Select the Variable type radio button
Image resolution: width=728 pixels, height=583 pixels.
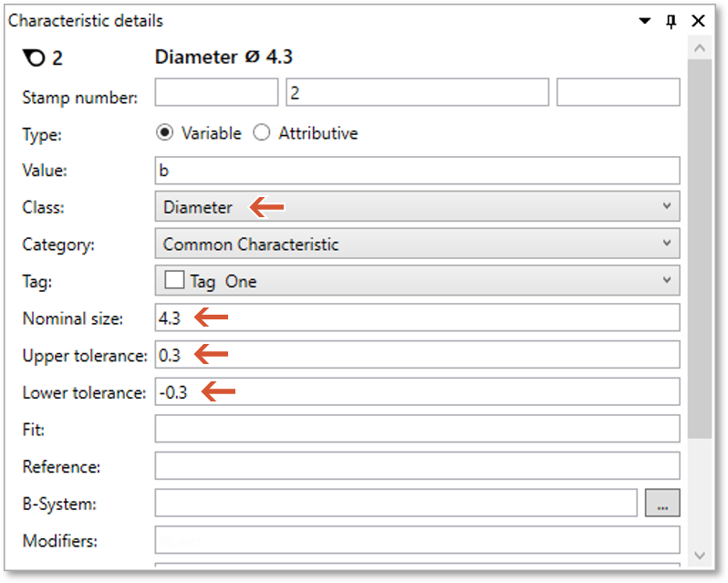pyautogui.click(x=164, y=133)
